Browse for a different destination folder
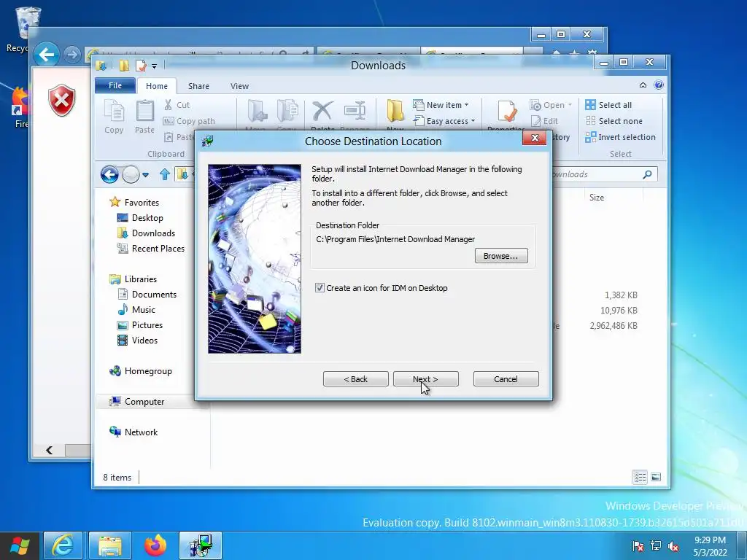Viewport: 747px width, 560px height. click(501, 256)
